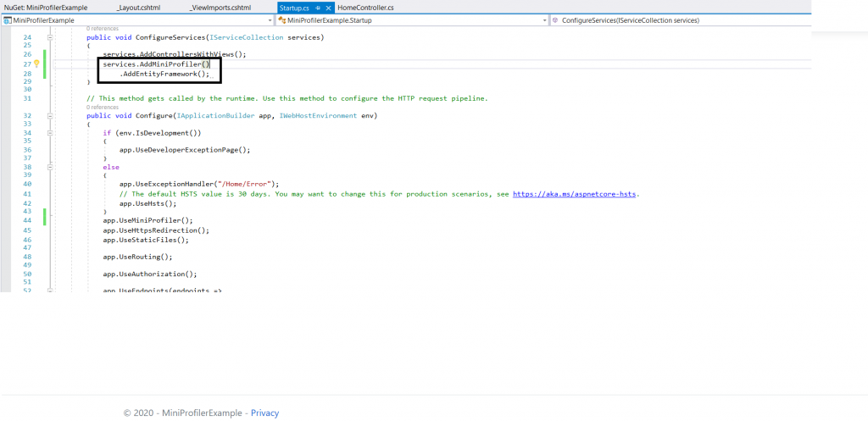Click app.UseRouting() on line 48
Screen dimensions: 868x421
tap(137, 258)
